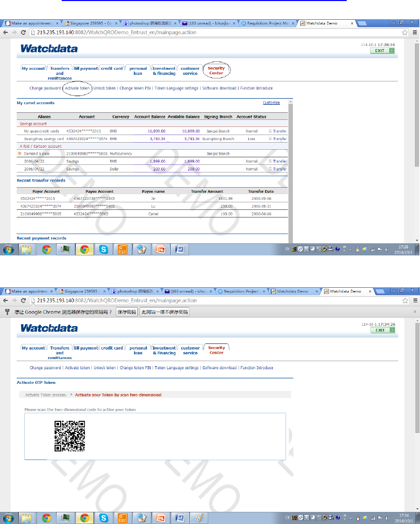Viewport: 420px width, 524px height.
Task: Click Unlock token on Activate OTP Token page
Action: (105, 368)
